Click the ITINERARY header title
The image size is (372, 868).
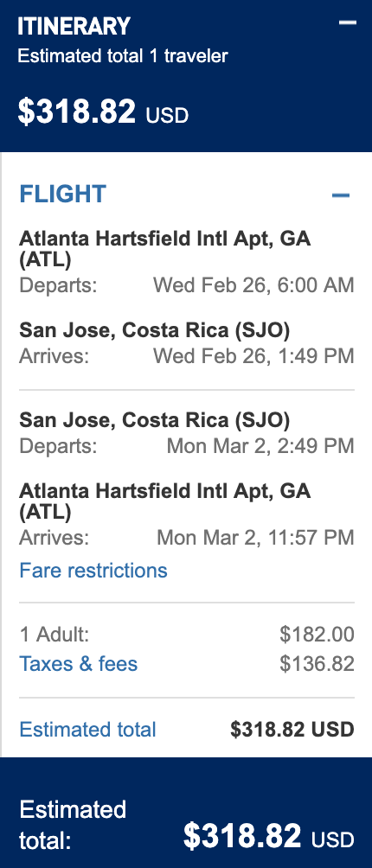point(74,26)
